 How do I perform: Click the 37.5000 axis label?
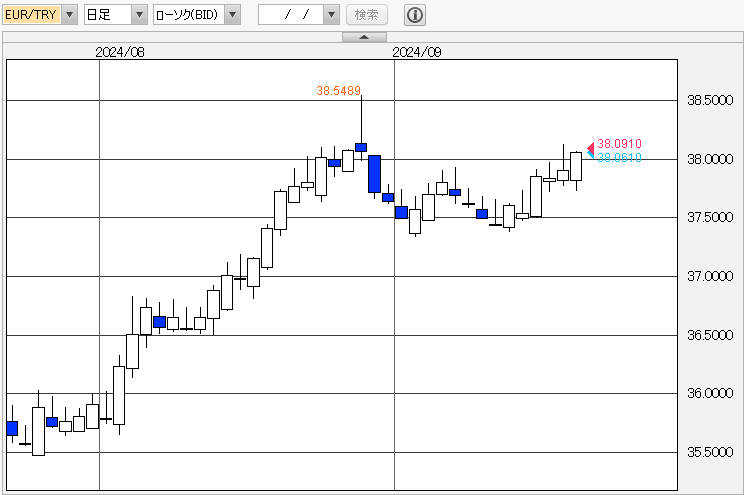tap(710, 217)
